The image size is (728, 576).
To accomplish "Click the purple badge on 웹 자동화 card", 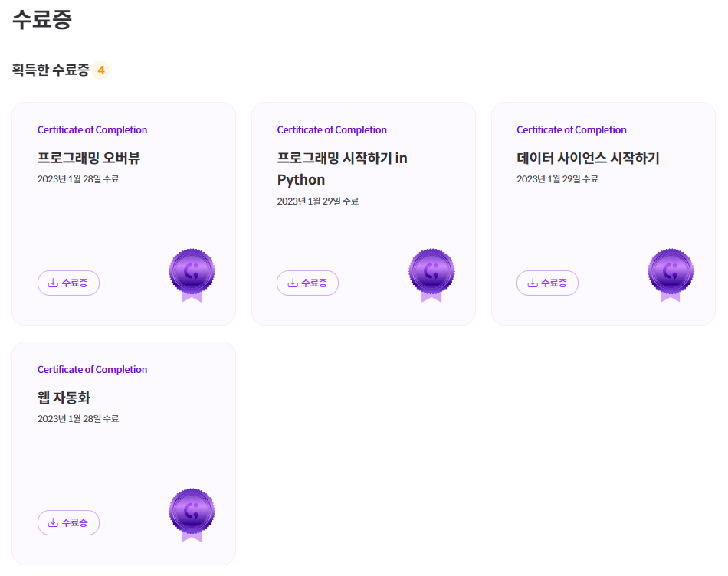I will (x=192, y=515).
